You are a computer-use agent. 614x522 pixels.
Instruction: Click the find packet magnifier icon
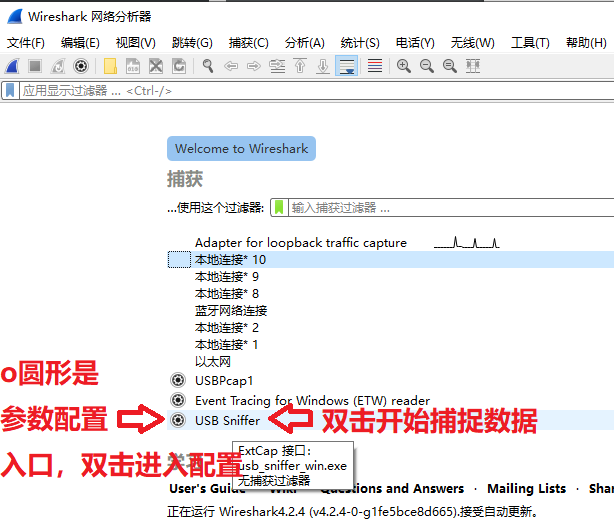point(208,66)
